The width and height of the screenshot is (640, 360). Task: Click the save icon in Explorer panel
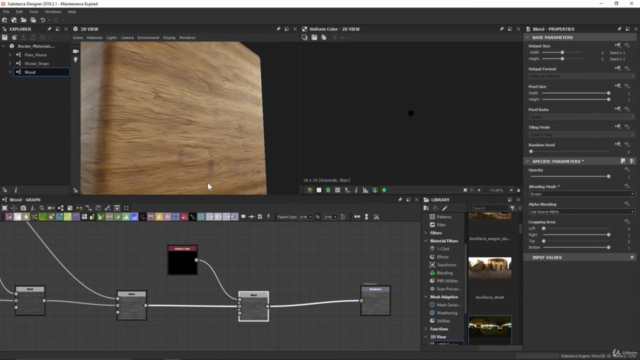tap(5, 37)
